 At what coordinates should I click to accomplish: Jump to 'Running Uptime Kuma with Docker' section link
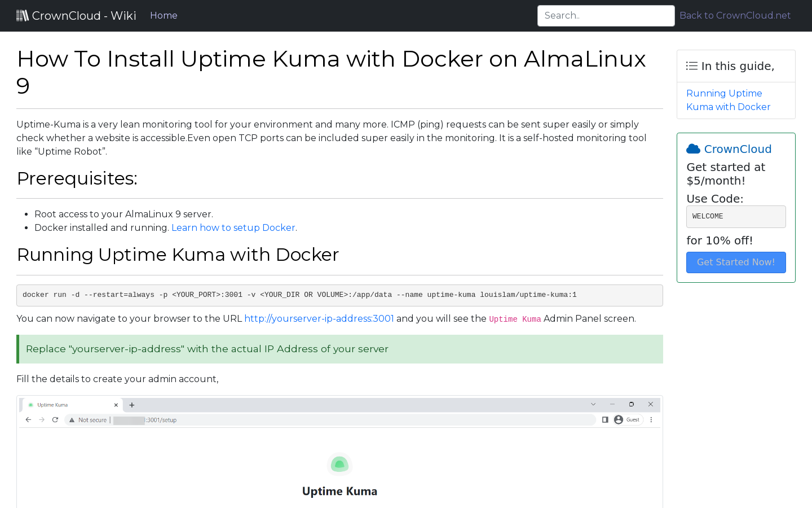click(x=728, y=100)
